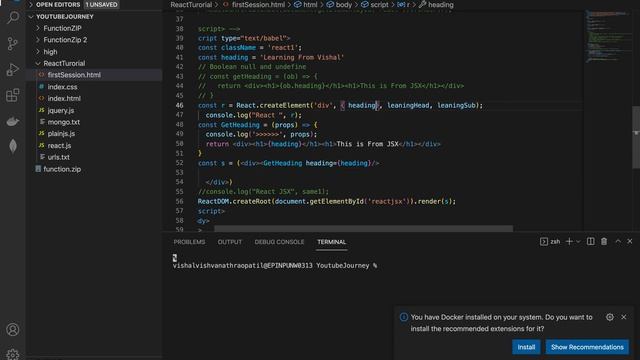Open index.css file
The image size is (640, 360).
coord(62,87)
